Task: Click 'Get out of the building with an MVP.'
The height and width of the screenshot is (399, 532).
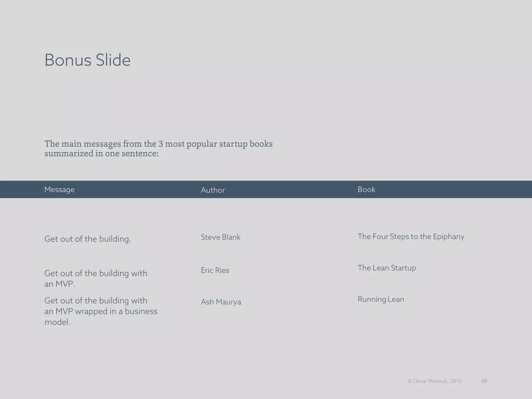Action: pyautogui.click(x=96, y=278)
